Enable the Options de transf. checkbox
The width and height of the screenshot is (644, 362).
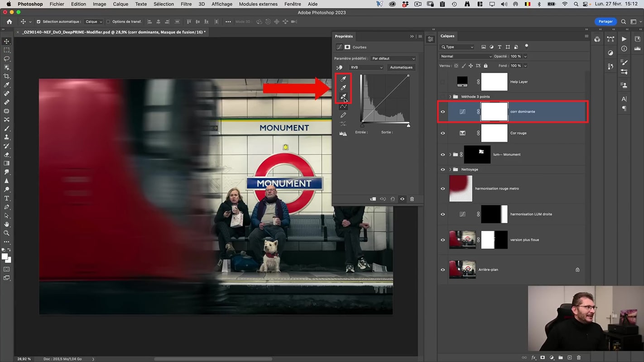pos(108,22)
